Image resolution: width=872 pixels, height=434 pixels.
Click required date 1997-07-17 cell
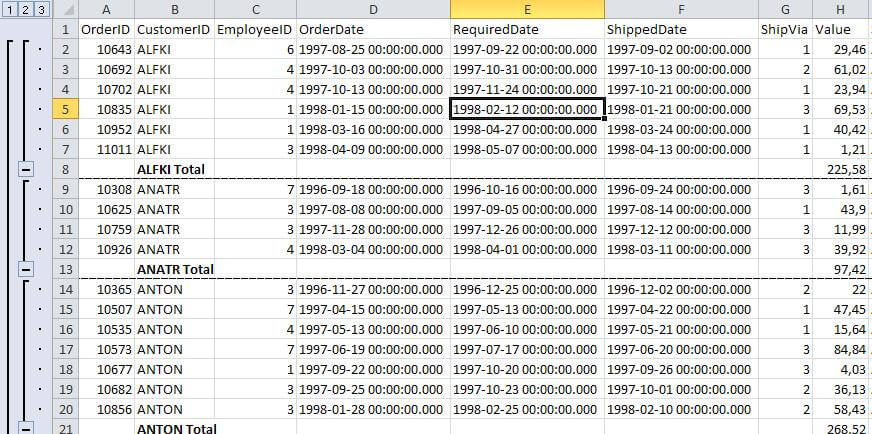pos(527,350)
